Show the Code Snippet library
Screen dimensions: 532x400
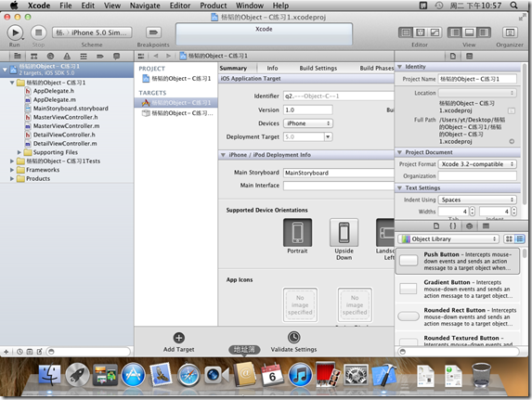pyautogui.click(x=452, y=226)
